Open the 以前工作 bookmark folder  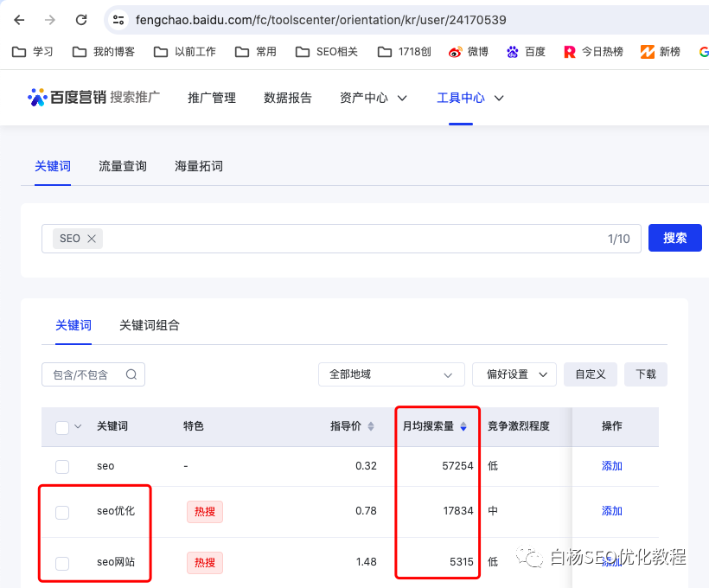(x=185, y=52)
